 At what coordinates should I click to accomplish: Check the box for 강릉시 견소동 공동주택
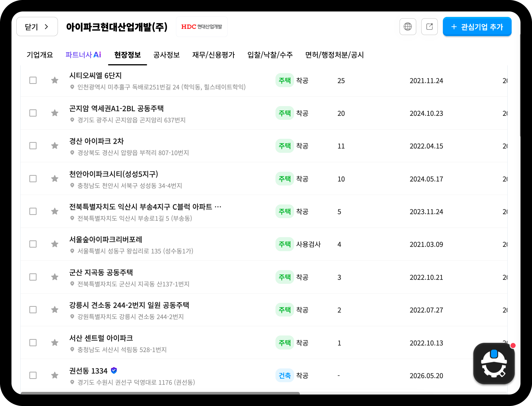[x=33, y=310]
